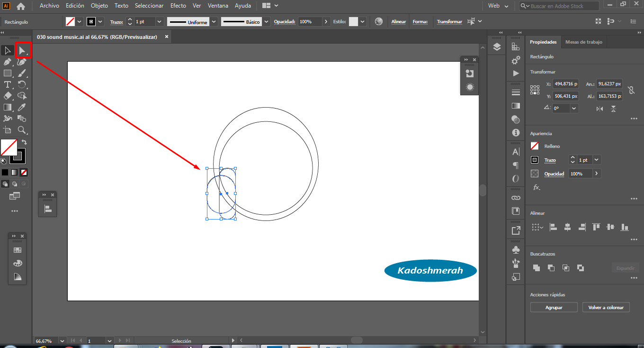Swap fill and stroke colors arrow
The height and width of the screenshot is (348, 644).
click(24, 142)
